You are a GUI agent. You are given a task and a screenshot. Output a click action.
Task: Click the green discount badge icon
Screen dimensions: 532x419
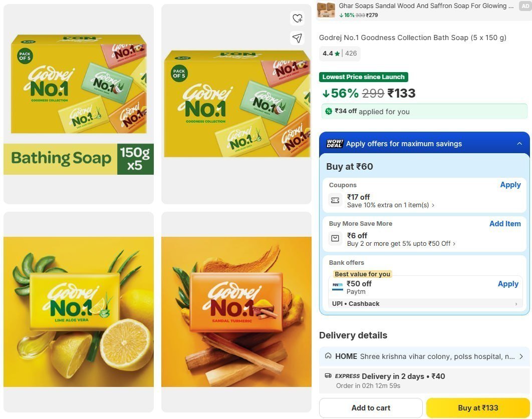pyautogui.click(x=329, y=111)
